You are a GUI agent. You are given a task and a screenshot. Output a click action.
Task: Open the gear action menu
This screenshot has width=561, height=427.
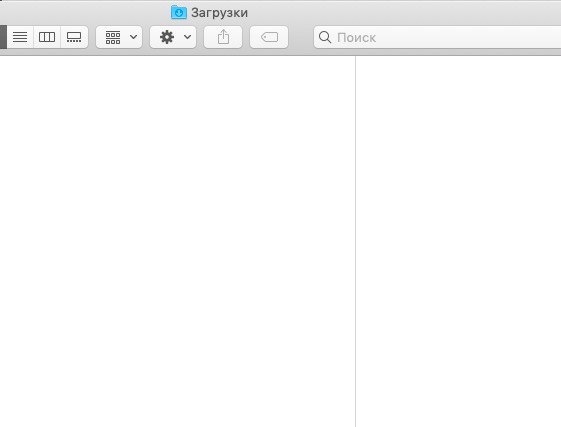point(173,37)
